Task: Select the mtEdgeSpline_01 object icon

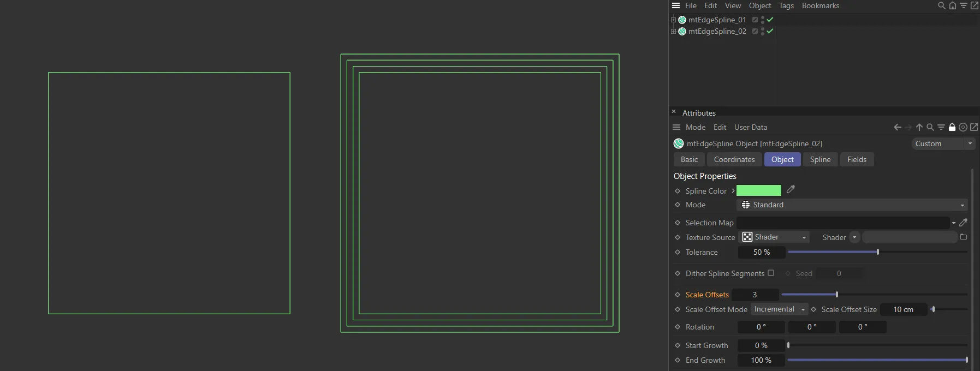Action: 682,20
